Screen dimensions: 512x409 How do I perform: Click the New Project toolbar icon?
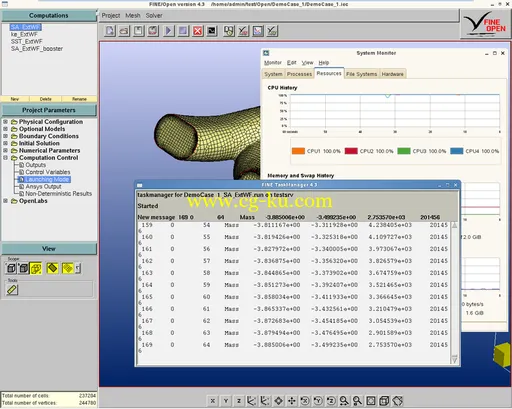click(110, 31)
